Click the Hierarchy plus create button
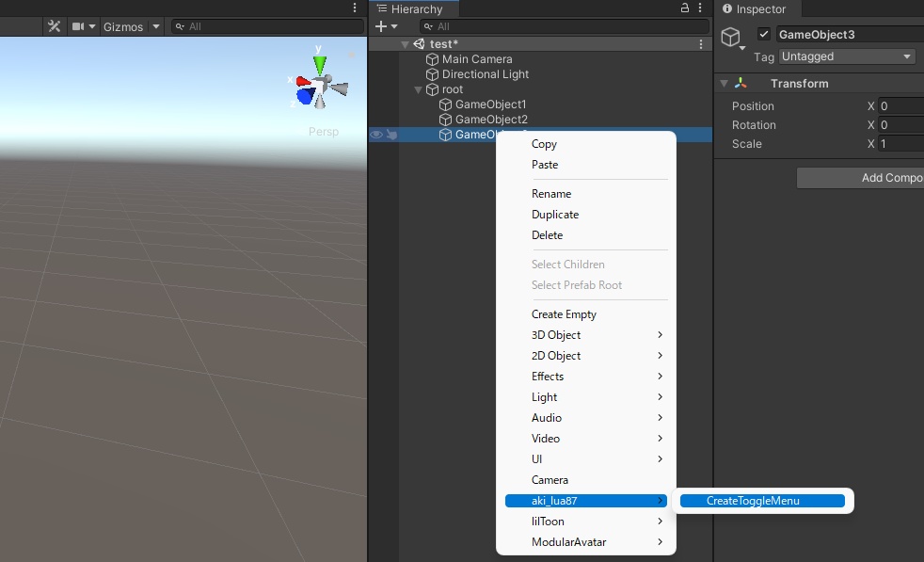Screen dimensions: 924x562 [381, 26]
